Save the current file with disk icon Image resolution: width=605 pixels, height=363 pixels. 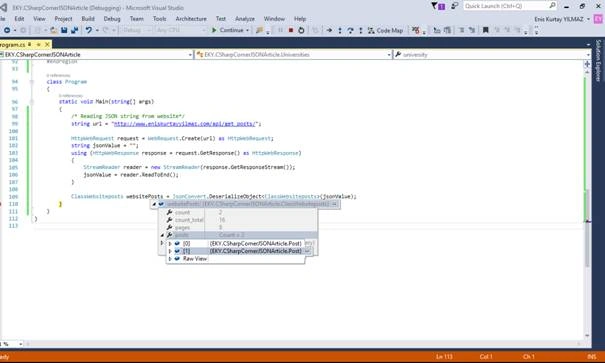64,30
